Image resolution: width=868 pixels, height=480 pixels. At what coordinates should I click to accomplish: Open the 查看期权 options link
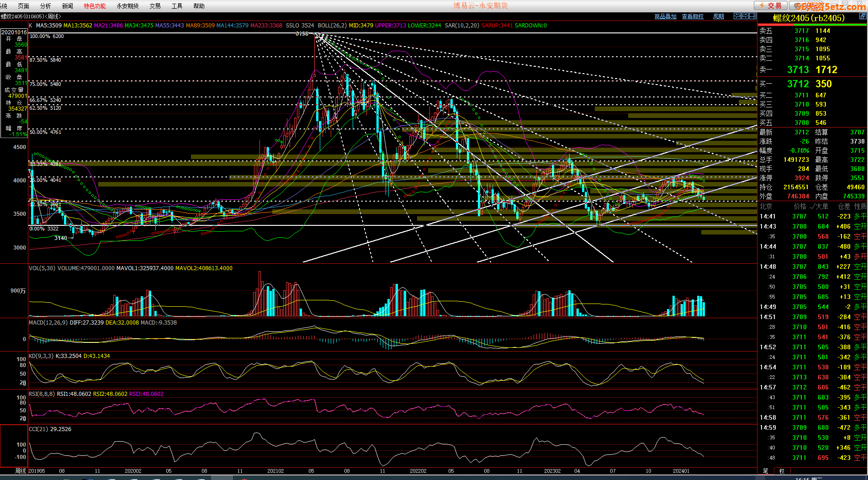[693, 16]
